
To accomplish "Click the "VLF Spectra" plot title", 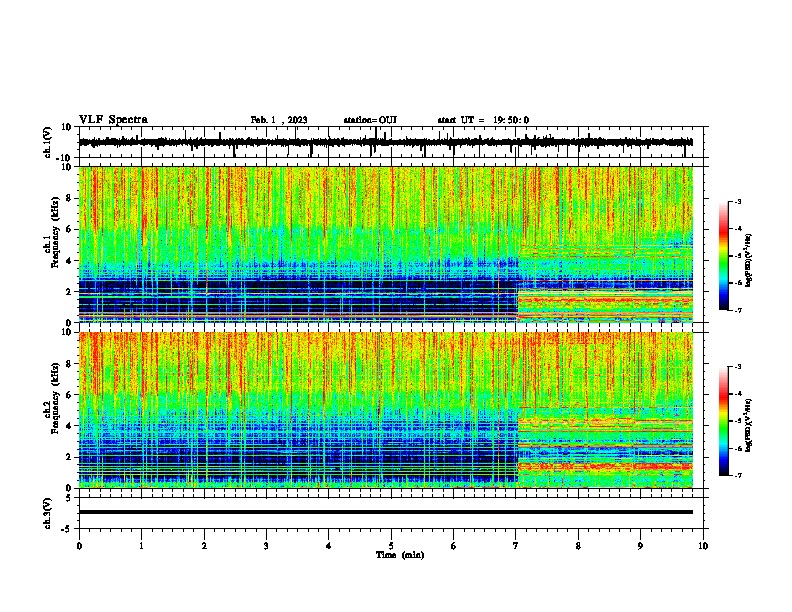I will 113,120.
